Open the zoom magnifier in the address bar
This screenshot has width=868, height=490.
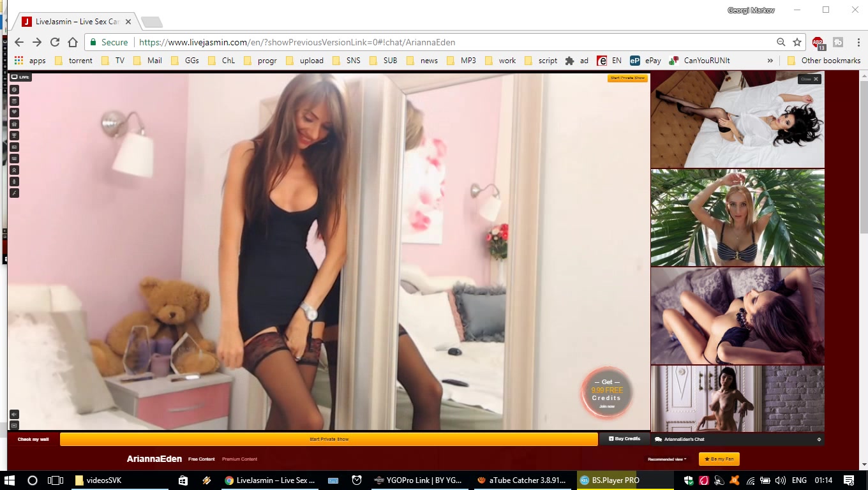781,42
